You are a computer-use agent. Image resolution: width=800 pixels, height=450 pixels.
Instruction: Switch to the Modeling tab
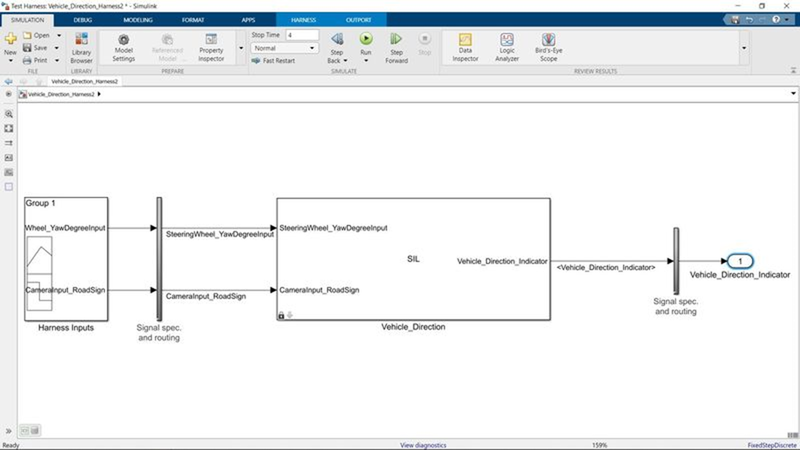138,20
